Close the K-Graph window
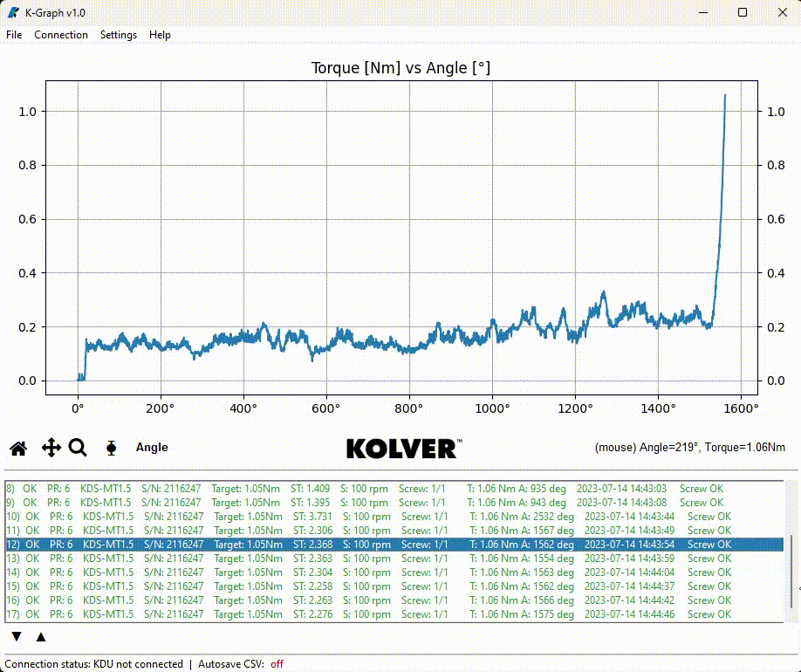 [782, 13]
